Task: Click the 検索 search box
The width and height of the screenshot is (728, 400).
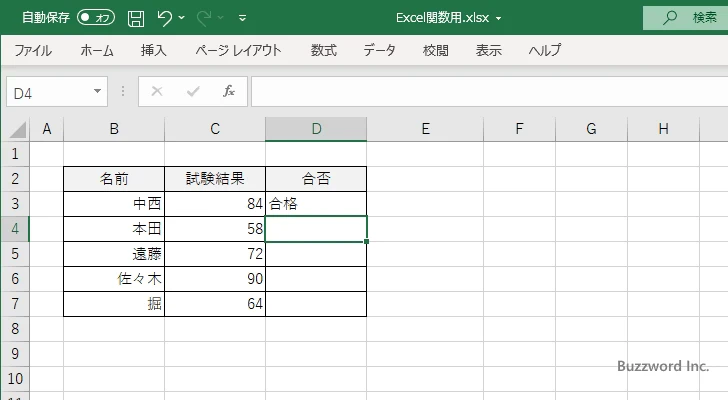Action: tap(685, 18)
